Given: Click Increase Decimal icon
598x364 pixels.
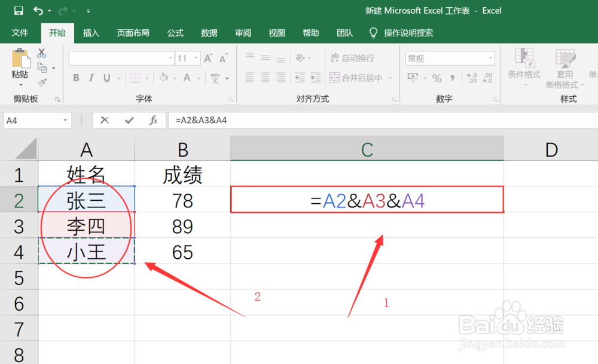Looking at the screenshot, I should 471,77.
